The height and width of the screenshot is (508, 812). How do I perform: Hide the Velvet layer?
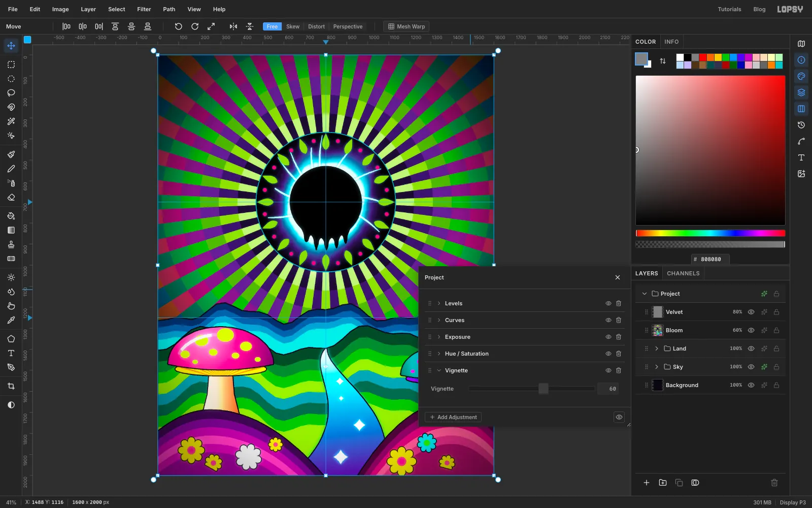coord(751,312)
